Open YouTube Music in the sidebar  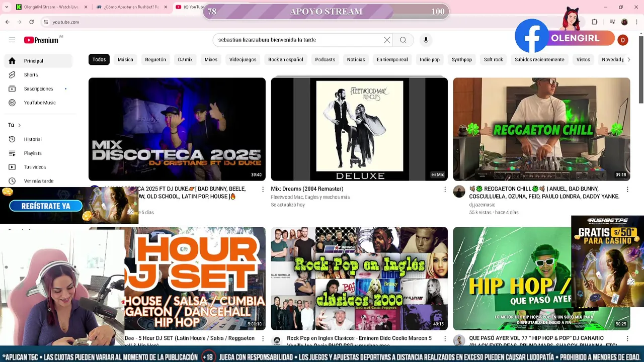[39, 103]
